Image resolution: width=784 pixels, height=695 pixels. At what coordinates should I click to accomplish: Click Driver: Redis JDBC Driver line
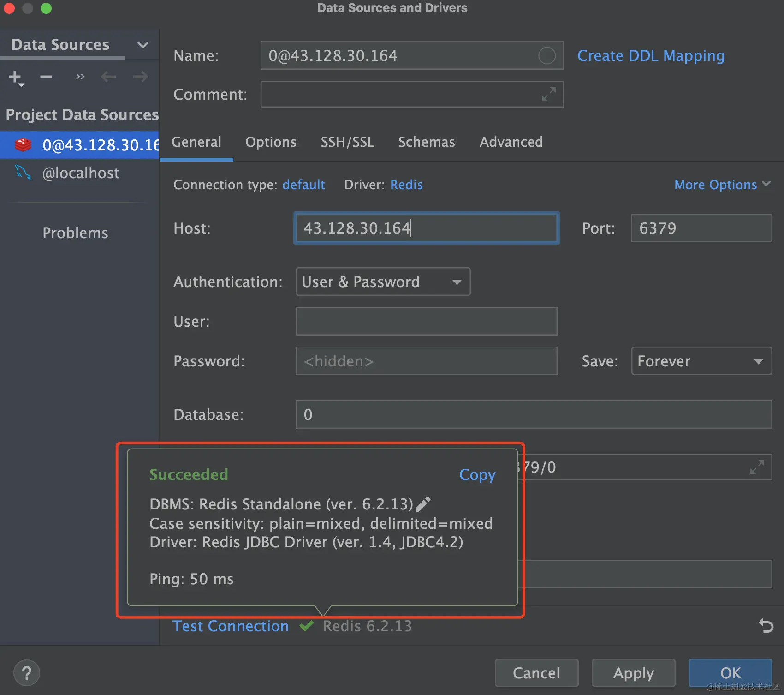coord(306,542)
